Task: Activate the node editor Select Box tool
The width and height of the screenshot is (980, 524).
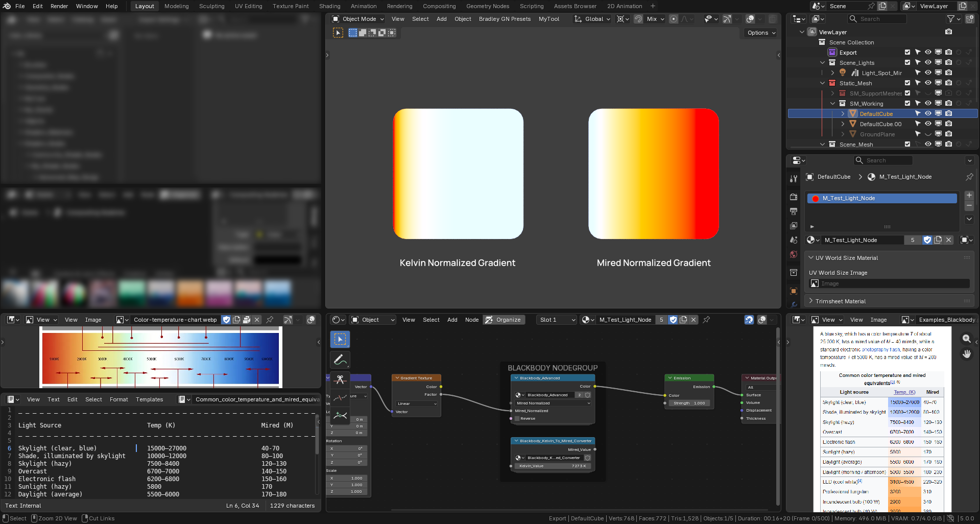Action: (340, 339)
